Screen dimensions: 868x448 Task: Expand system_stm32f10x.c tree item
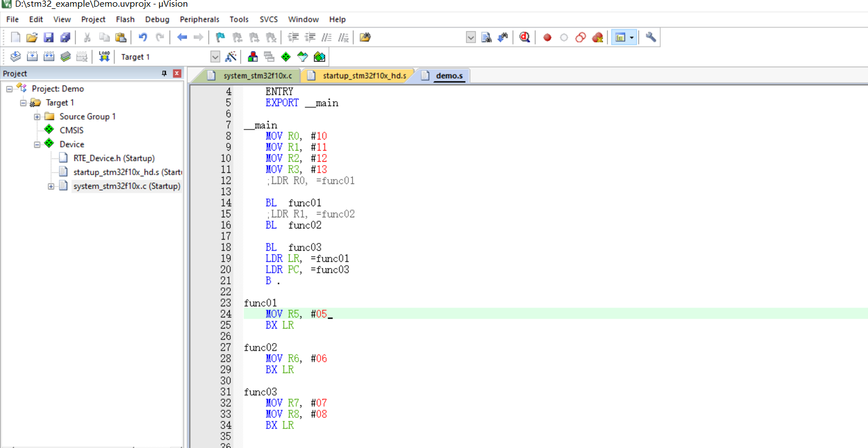click(x=51, y=186)
